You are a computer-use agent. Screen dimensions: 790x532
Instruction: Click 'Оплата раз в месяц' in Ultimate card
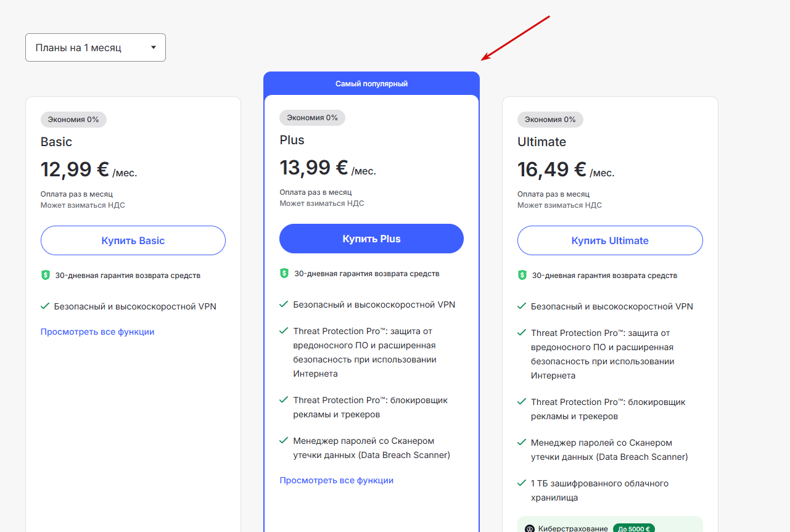tap(554, 194)
